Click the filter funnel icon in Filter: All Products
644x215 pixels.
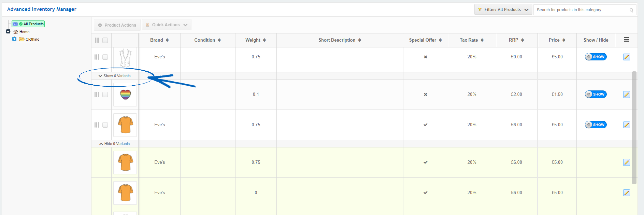(480, 10)
